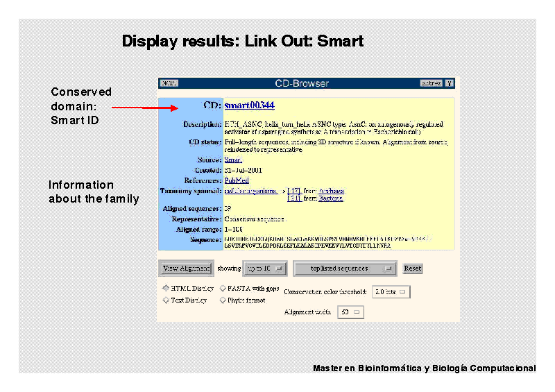This screenshot has height=392, width=555.
Task: Open the question mark help icon
Action: coord(450,83)
